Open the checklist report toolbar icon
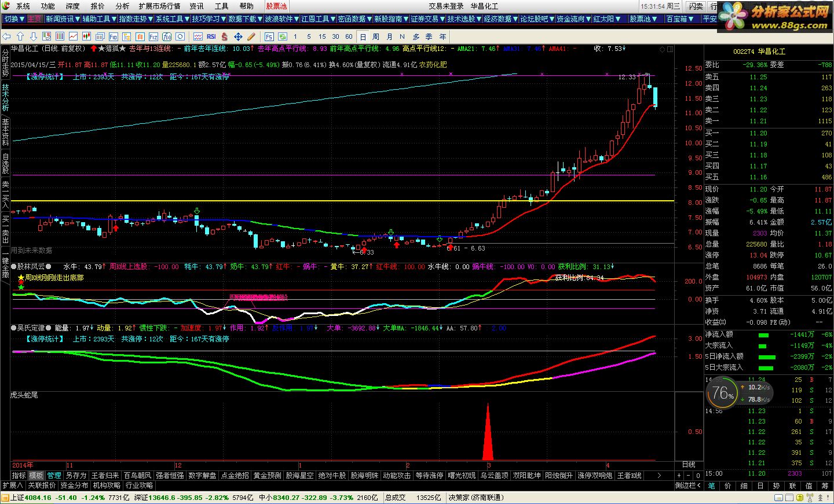 click(x=46, y=36)
